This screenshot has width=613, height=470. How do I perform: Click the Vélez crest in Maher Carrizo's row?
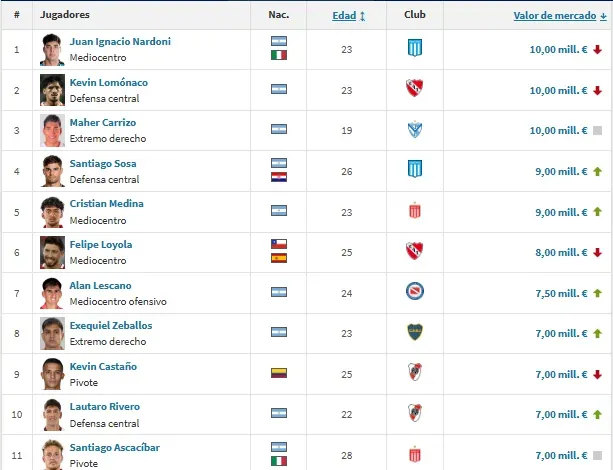point(414,129)
